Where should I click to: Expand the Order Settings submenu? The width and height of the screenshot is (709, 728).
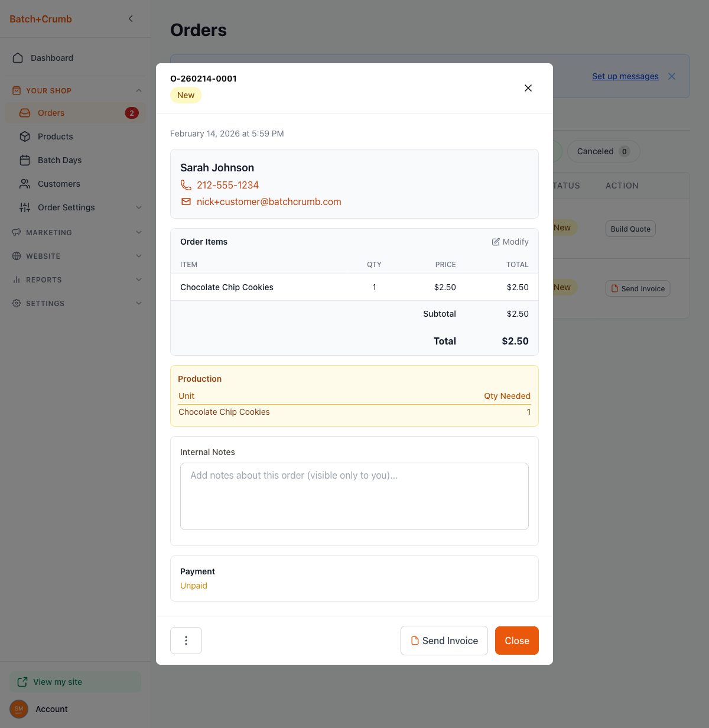[139, 207]
